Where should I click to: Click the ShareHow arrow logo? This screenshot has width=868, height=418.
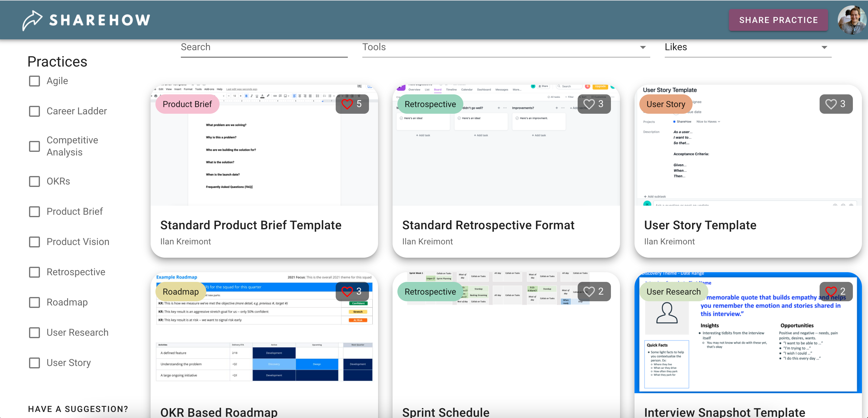point(32,20)
